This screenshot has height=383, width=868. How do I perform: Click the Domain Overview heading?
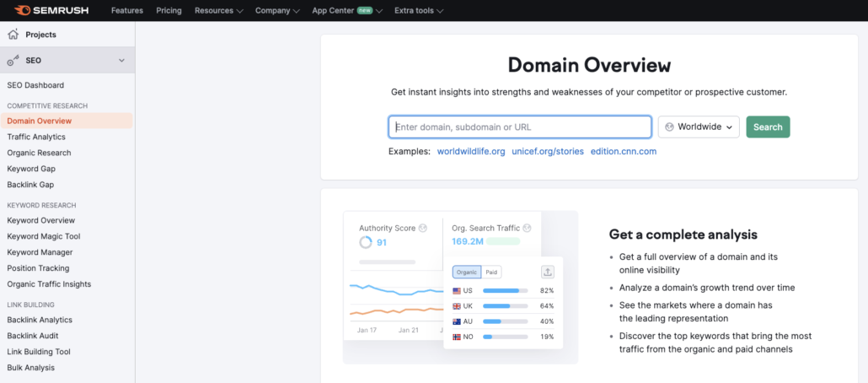pos(589,66)
